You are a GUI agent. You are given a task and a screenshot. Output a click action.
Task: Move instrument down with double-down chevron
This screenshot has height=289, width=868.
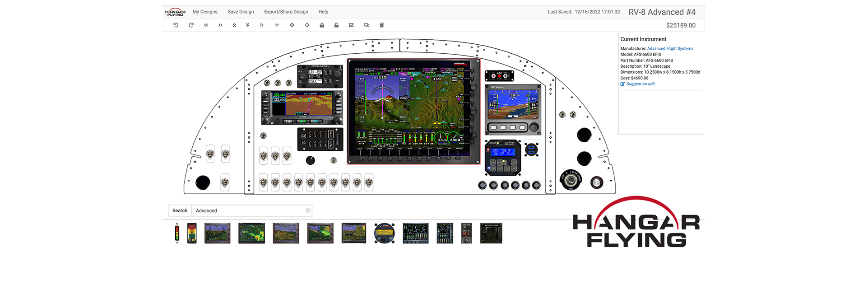coord(247,25)
